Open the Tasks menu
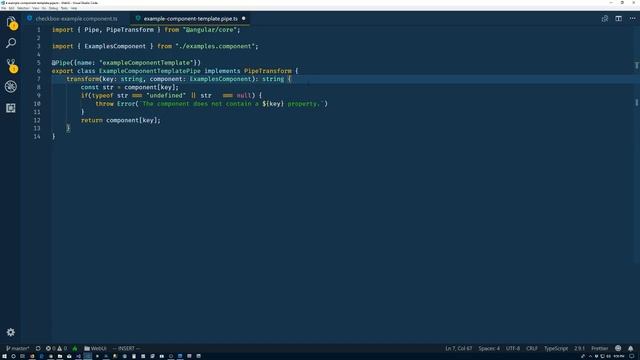Viewport: 640px width, 360px height. (x=64, y=8)
